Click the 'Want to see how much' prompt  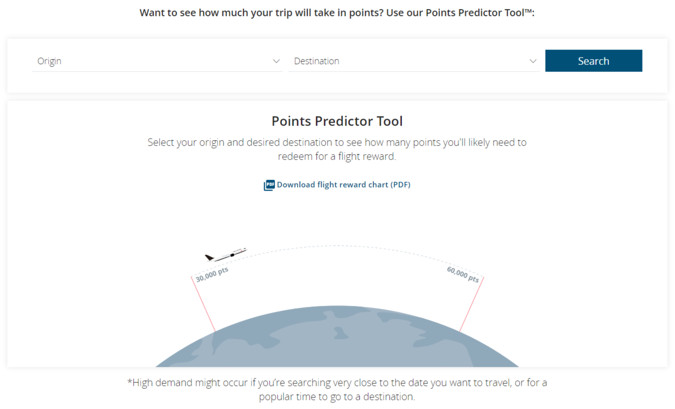[337, 14]
